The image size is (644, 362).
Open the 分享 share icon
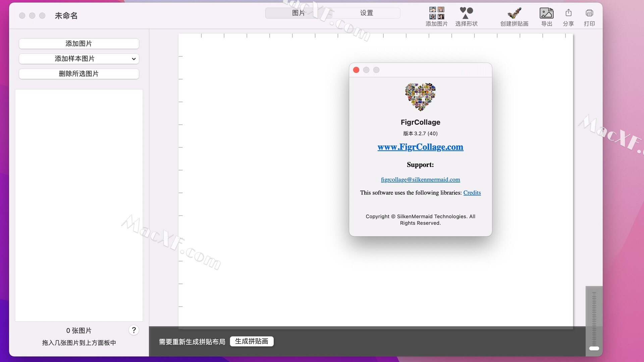pyautogui.click(x=568, y=13)
